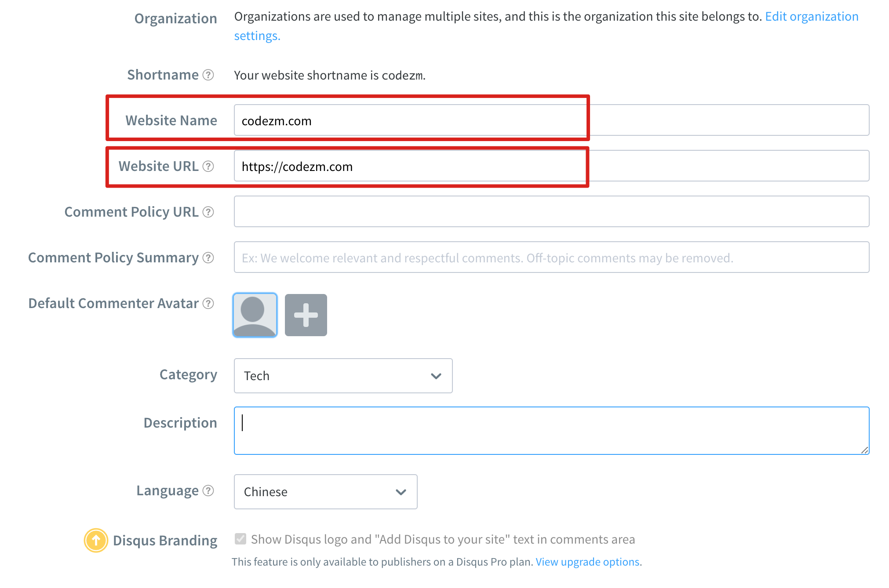Add a custom avatar with the plus icon
The image size is (889, 588).
(x=306, y=315)
